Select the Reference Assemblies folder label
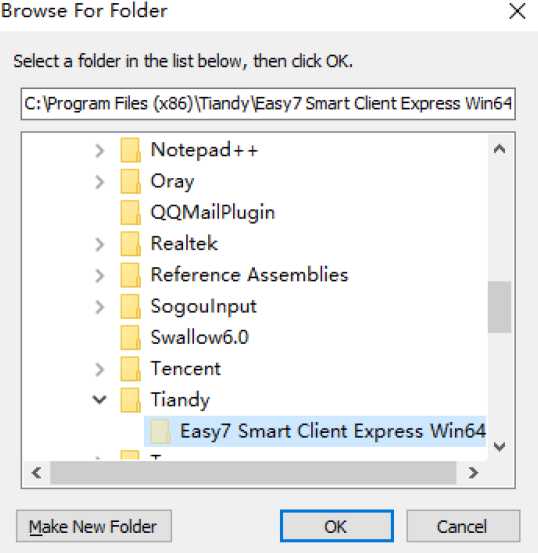Viewport: 538px width, 553px height. [249, 275]
